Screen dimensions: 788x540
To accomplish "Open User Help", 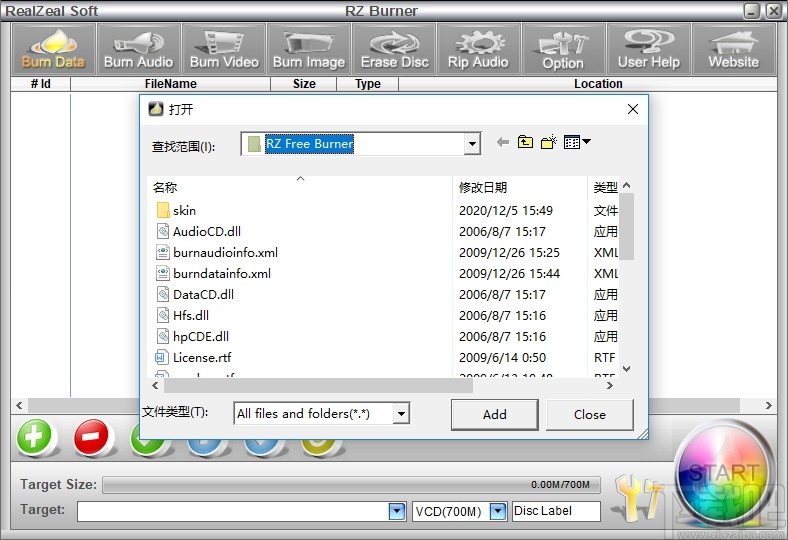I will pyautogui.click(x=649, y=49).
